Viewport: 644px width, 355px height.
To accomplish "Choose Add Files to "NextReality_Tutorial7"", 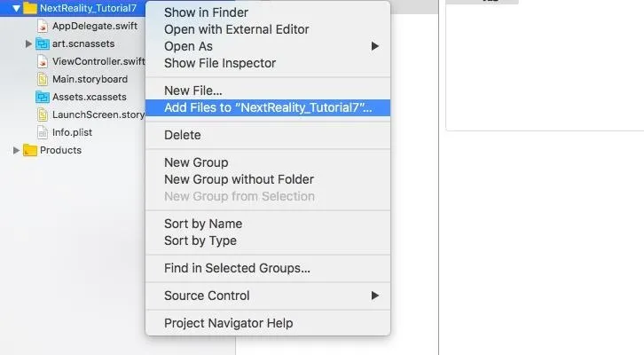I will 268,107.
